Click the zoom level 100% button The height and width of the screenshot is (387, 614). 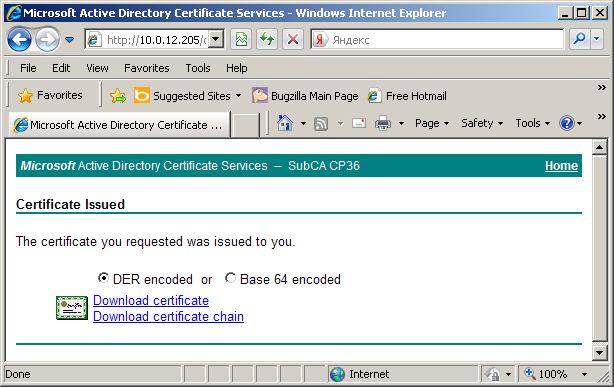click(x=546, y=374)
